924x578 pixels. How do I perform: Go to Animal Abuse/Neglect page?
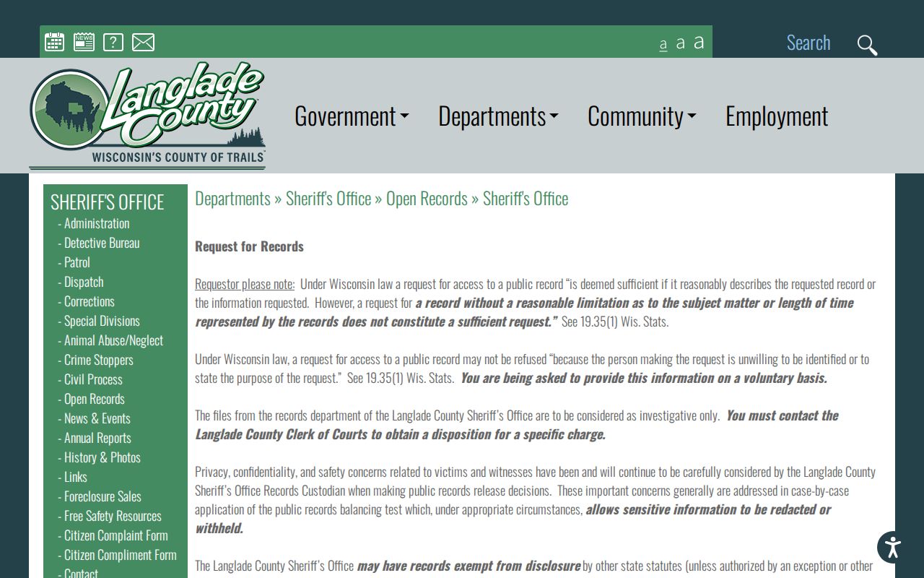[x=113, y=340]
